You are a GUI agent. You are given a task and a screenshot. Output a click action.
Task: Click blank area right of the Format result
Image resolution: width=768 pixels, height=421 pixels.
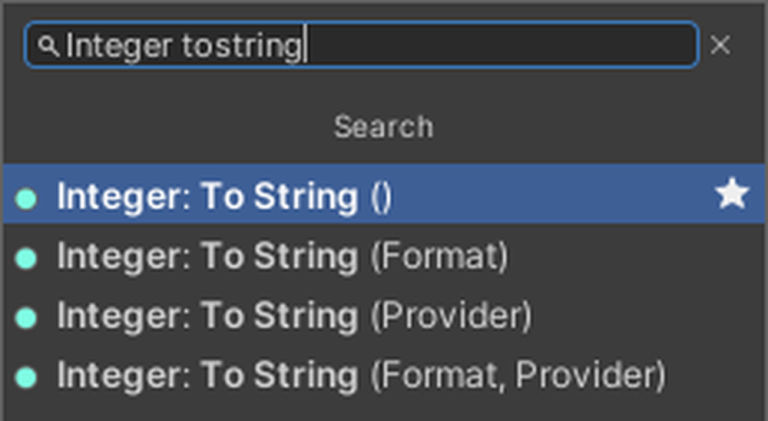coord(640,257)
